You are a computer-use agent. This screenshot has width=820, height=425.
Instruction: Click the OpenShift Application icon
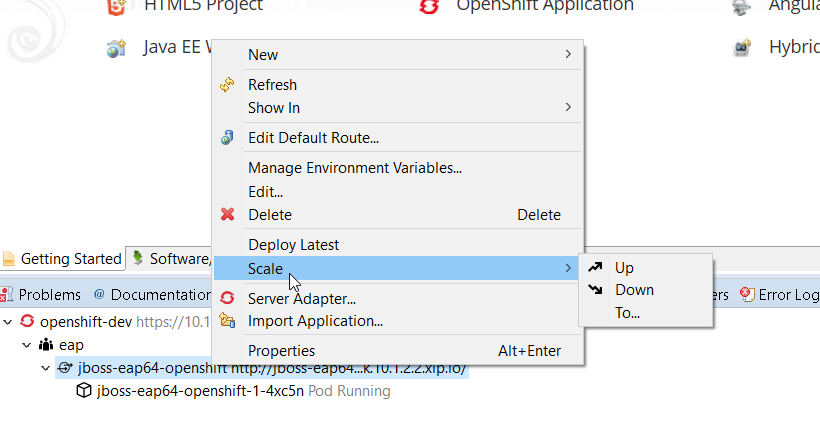(430, 7)
